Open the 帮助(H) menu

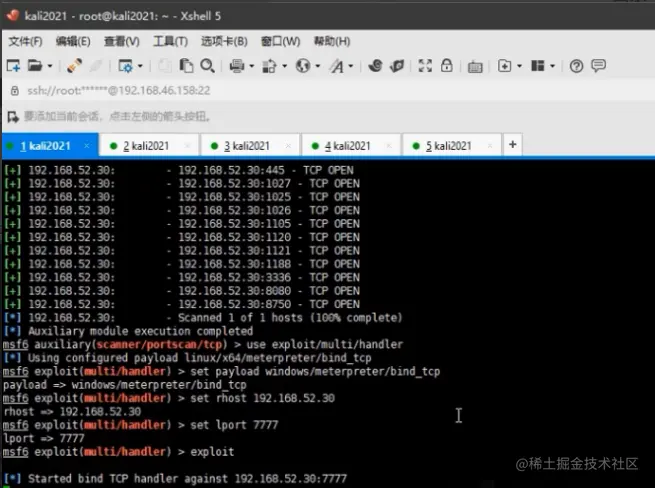(x=332, y=41)
